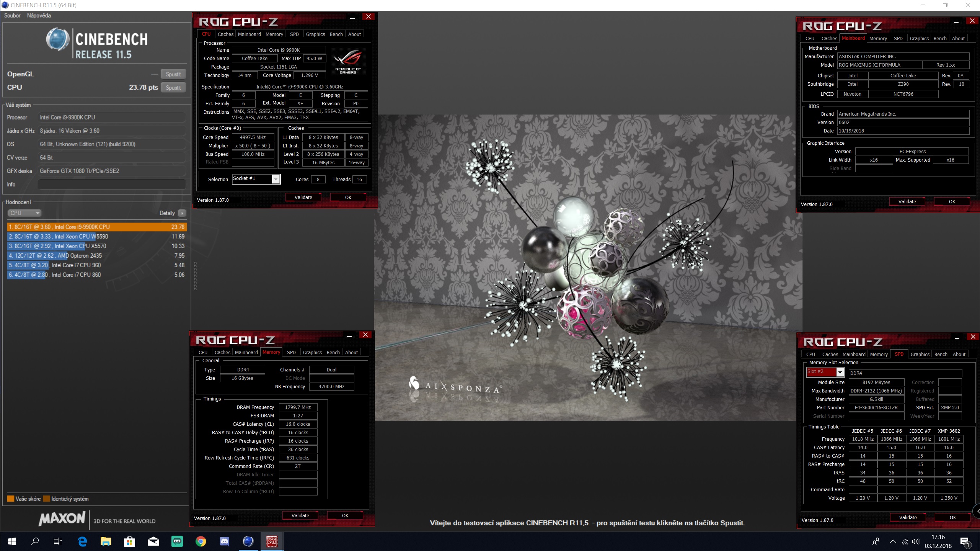This screenshot has width=980, height=551.
Task: Click Validate in the Mainboard CPU-Z window
Action: pos(907,201)
